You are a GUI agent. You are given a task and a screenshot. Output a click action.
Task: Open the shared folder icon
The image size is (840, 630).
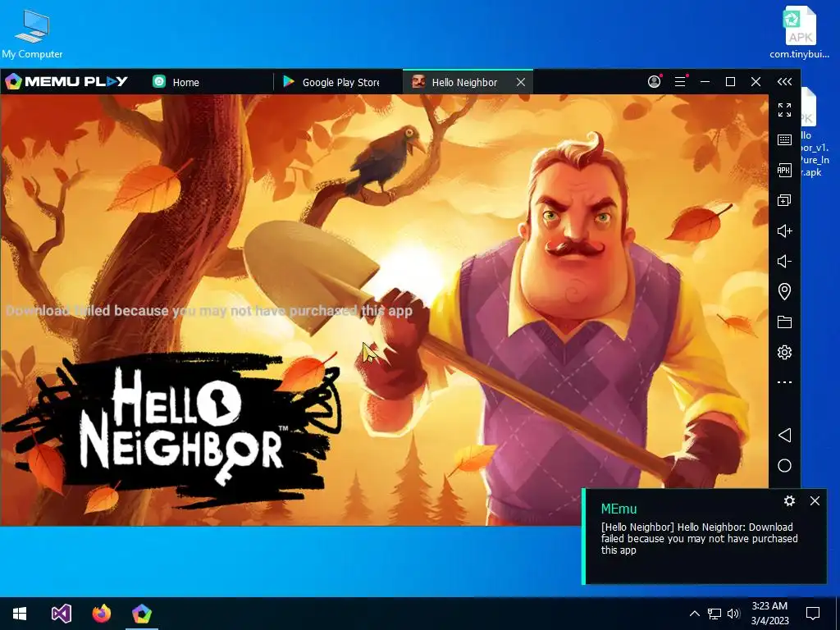click(x=784, y=322)
